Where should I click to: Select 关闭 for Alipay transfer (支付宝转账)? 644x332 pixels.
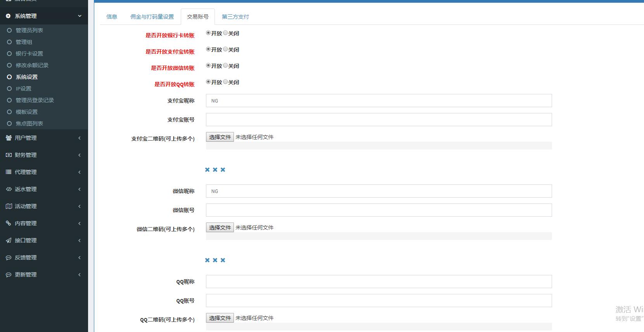click(x=225, y=49)
